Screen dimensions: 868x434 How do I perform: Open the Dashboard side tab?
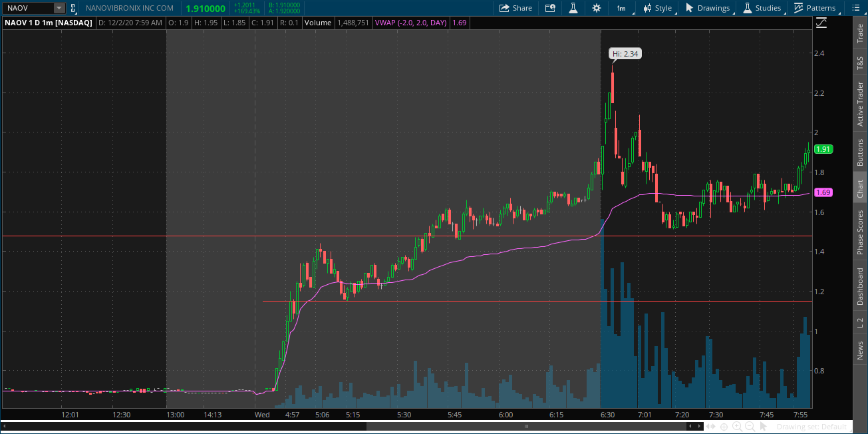pos(860,287)
